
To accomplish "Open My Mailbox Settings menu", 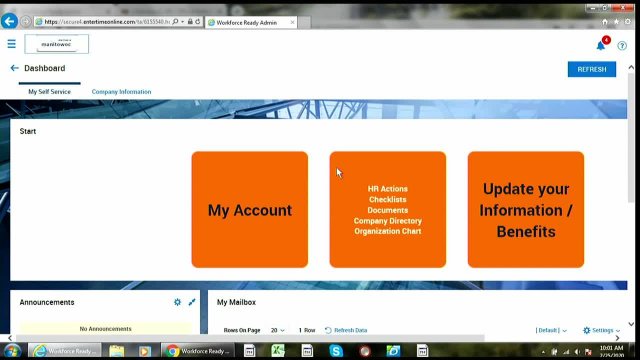I will tap(601, 330).
